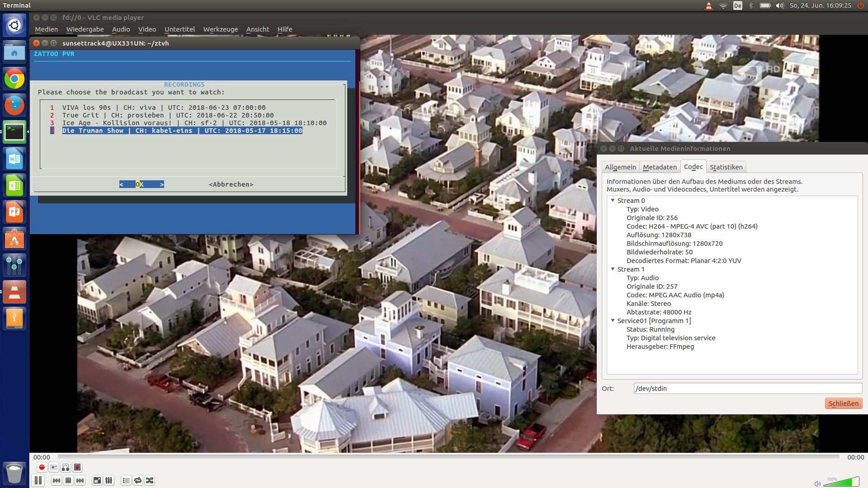The width and height of the screenshot is (868, 488).
Task: Select the Codec tab
Action: pos(693,167)
